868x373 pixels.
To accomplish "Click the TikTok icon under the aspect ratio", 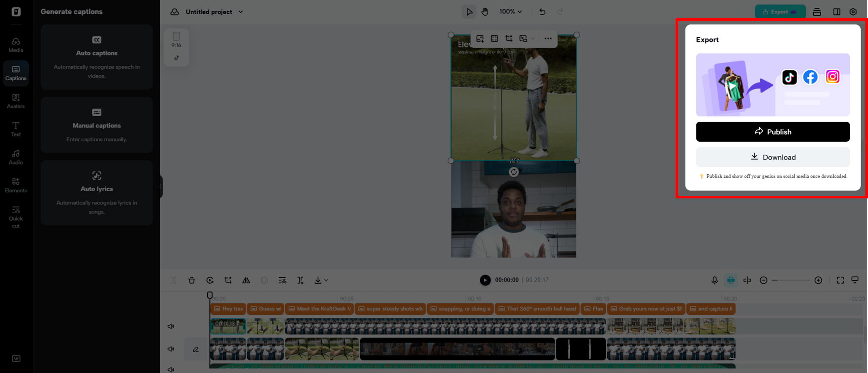I will [176, 58].
